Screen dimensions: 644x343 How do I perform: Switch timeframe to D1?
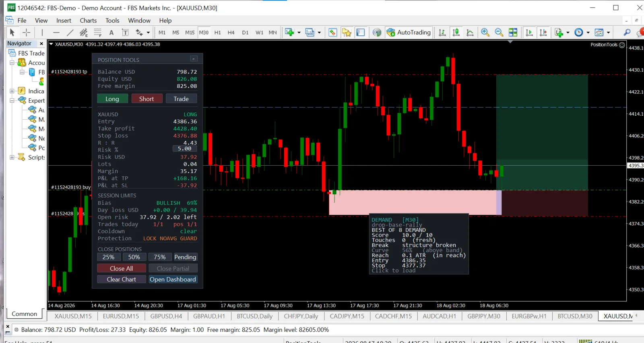245,32
